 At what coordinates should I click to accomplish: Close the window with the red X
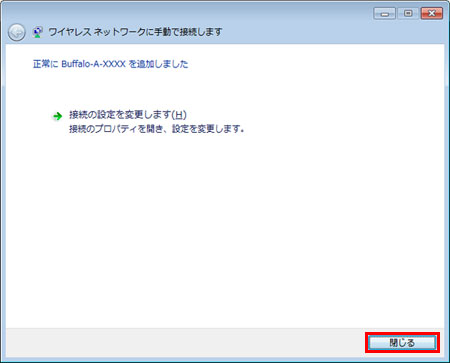(432, 14)
